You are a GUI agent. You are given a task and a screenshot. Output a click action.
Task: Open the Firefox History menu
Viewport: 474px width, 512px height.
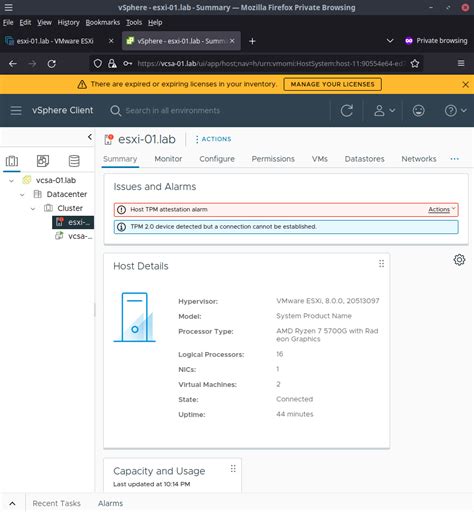click(x=68, y=22)
